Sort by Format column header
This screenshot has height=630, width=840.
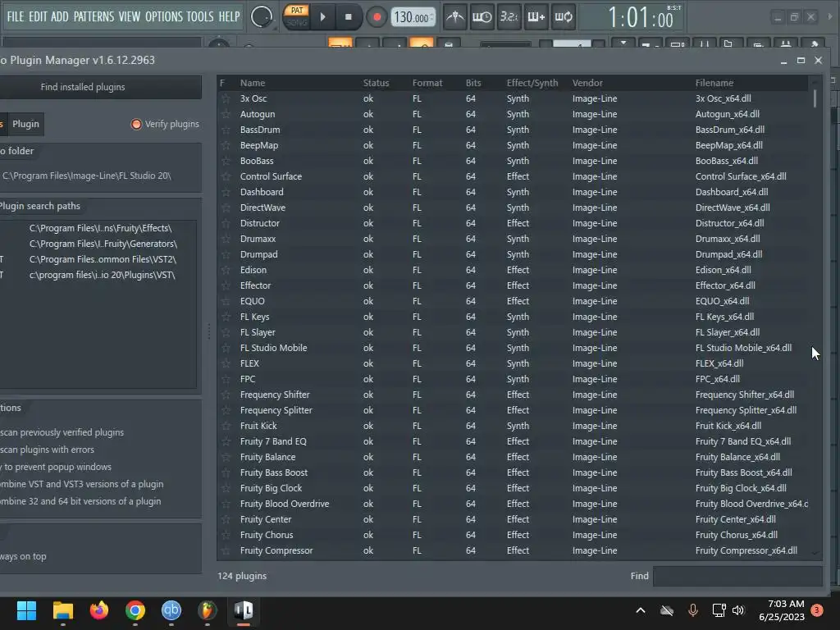coord(427,83)
